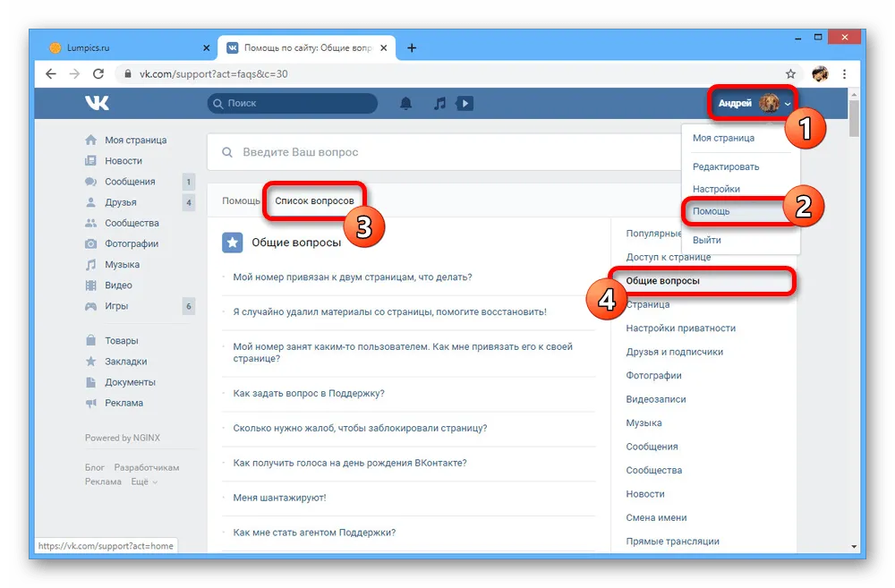Viewport: 895px width, 588px height.
Task: Click the group icon beside Сообщества
Action: point(90,223)
